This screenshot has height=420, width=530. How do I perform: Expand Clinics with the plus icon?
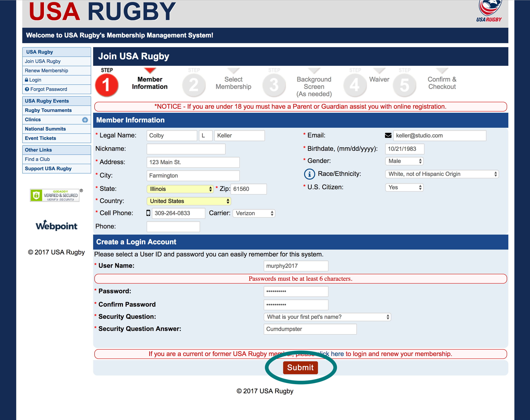pyautogui.click(x=85, y=120)
